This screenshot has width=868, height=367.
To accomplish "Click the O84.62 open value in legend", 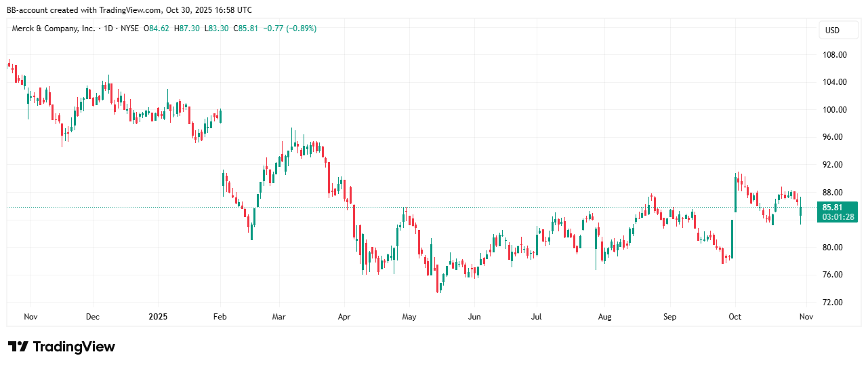I will click(x=159, y=28).
